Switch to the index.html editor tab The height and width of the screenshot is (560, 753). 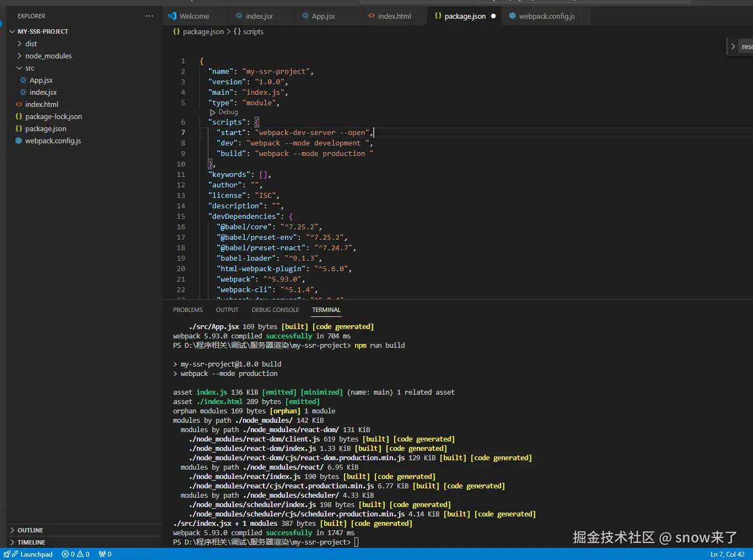(x=394, y=16)
